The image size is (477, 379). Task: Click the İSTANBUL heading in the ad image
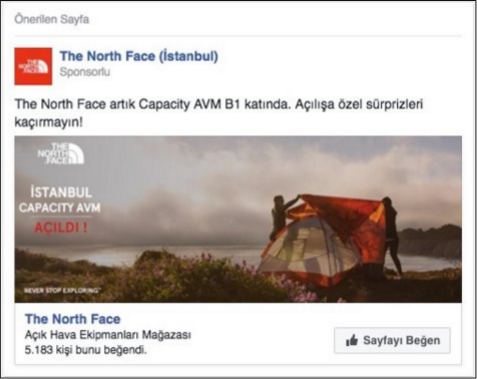click(x=61, y=192)
